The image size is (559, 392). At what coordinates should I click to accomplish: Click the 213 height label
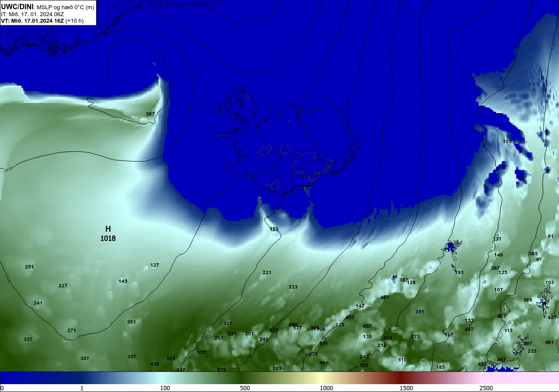click(382, 345)
